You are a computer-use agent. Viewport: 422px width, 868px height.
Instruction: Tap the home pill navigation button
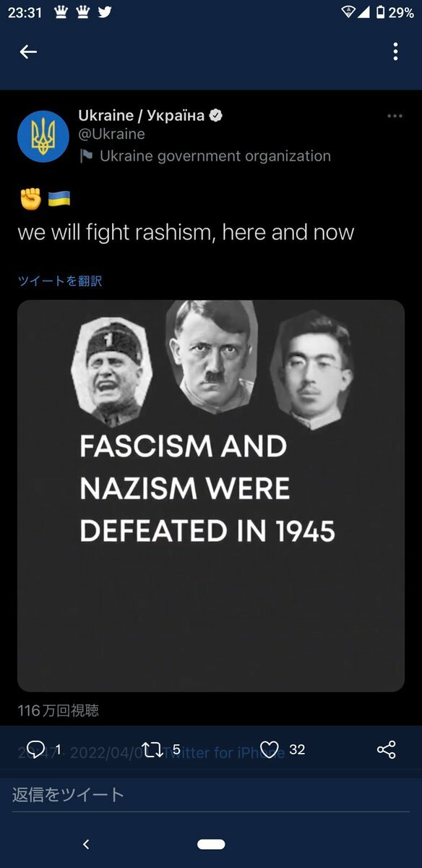[x=211, y=844]
